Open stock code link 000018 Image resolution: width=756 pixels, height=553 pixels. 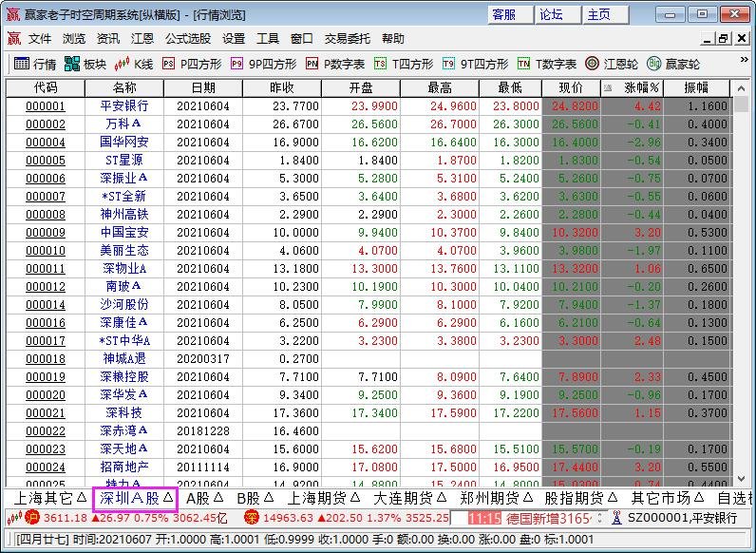tap(46, 359)
